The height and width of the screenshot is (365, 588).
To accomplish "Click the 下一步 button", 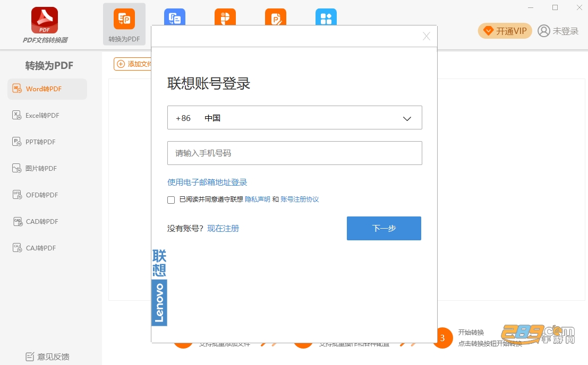I will pos(384,228).
